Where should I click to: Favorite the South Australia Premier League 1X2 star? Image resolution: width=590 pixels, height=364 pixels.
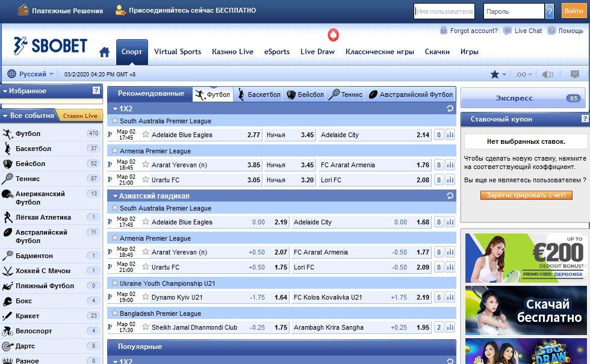(x=115, y=121)
